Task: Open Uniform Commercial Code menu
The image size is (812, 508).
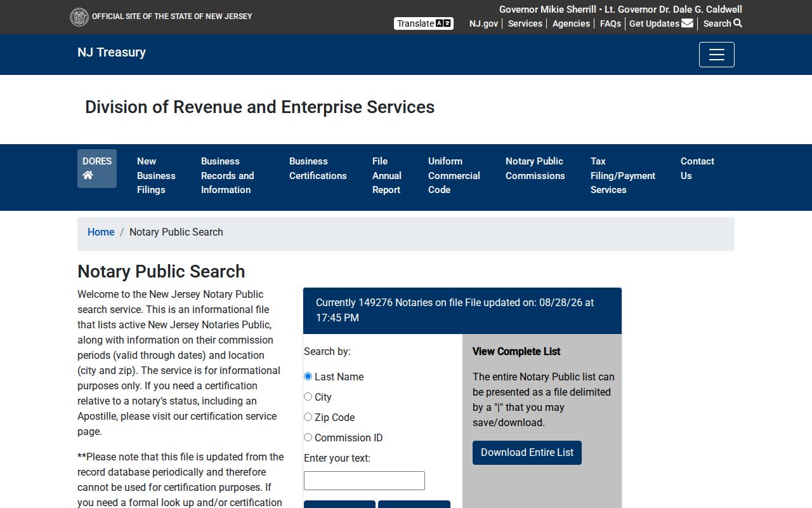Action: click(454, 175)
